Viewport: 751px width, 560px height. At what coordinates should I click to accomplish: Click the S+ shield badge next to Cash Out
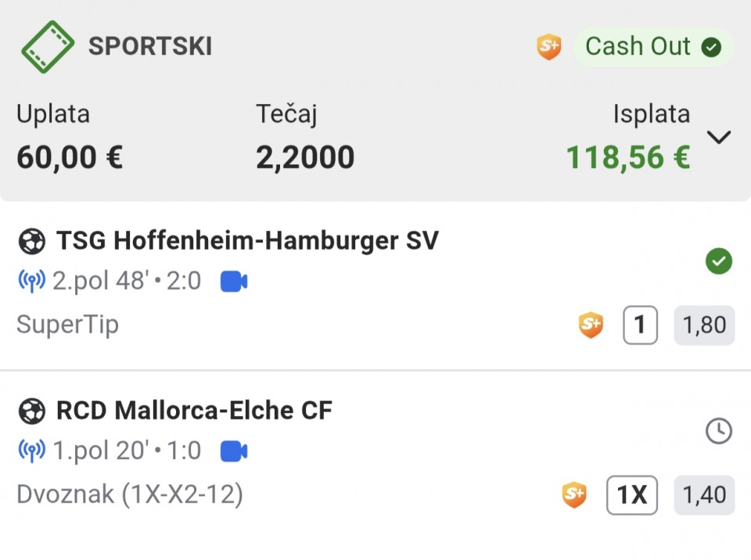(549, 47)
